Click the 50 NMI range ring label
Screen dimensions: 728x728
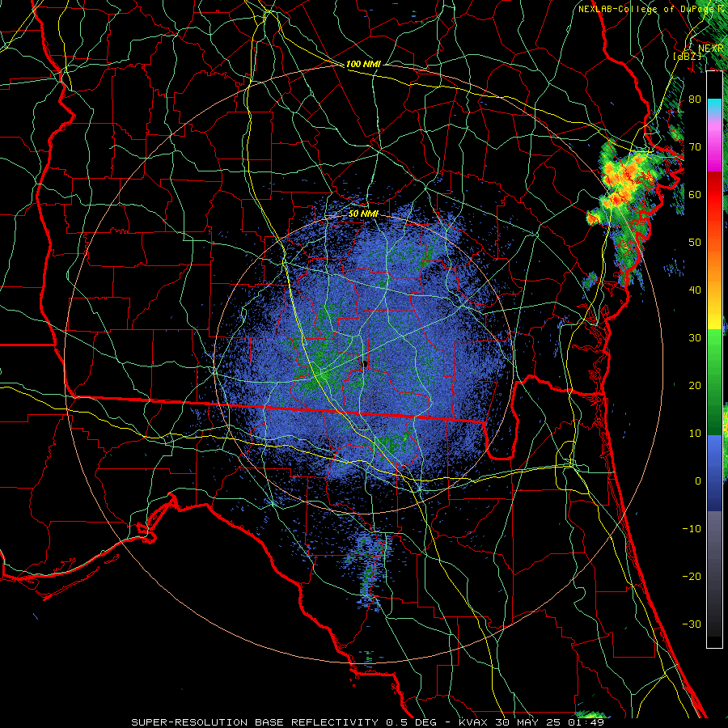coord(363,214)
